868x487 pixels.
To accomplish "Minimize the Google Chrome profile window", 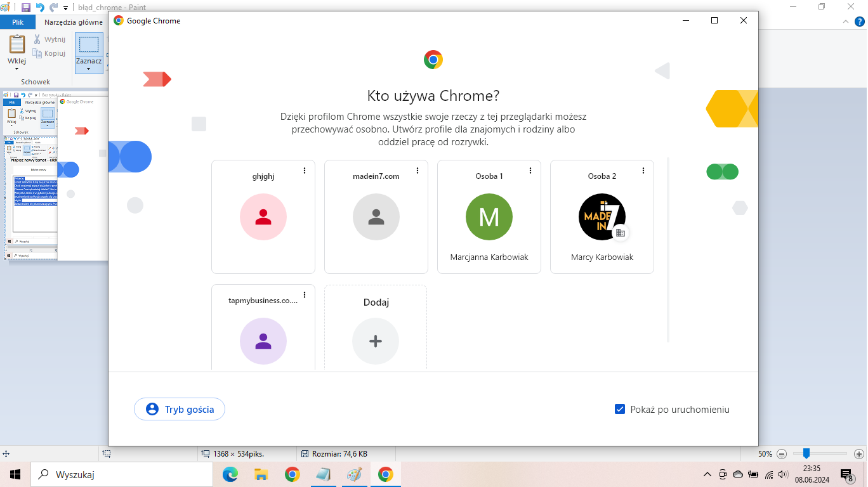I will tap(685, 20).
